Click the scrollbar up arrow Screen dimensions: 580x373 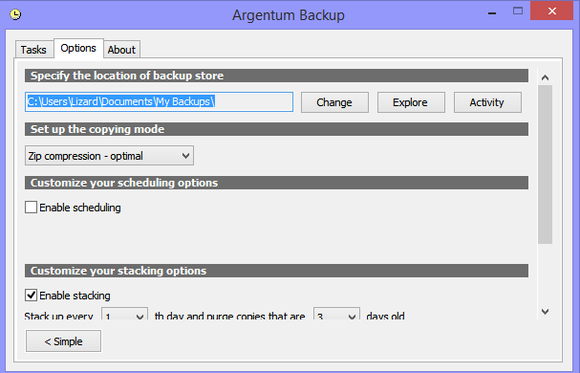[x=545, y=77]
